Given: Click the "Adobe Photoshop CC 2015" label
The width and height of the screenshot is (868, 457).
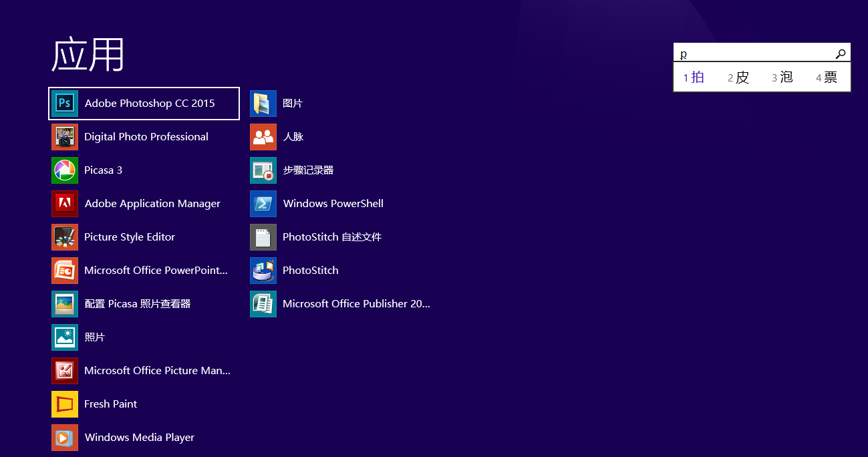Looking at the screenshot, I should pyautogui.click(x=150, y=104).
